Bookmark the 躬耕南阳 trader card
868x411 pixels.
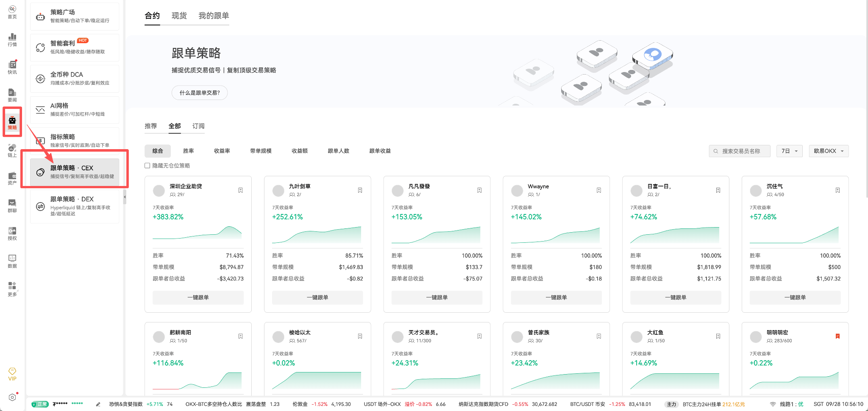tap(240, 336)
